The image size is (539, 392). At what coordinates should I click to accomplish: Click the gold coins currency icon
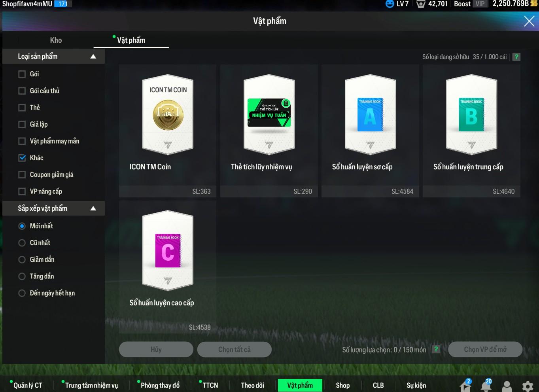pos(534,4)
